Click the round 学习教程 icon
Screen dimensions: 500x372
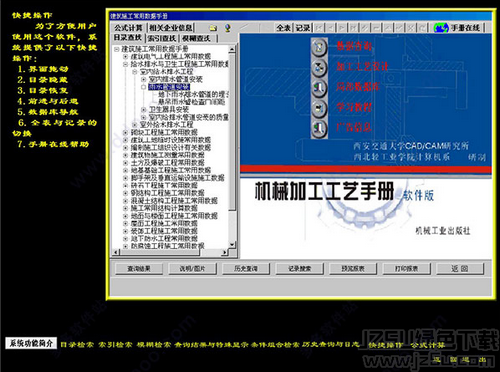pos(319,108)
